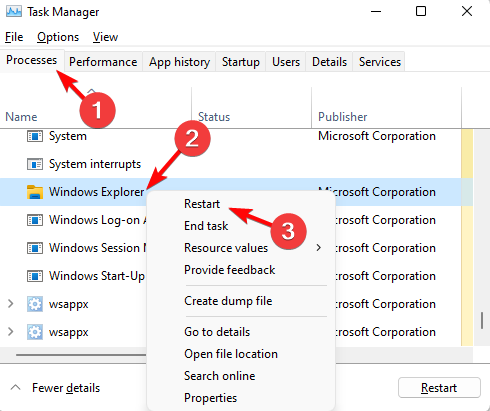Maximize the Task Manager window
Screen dimensions: 490x411
[x=421, y=12]
